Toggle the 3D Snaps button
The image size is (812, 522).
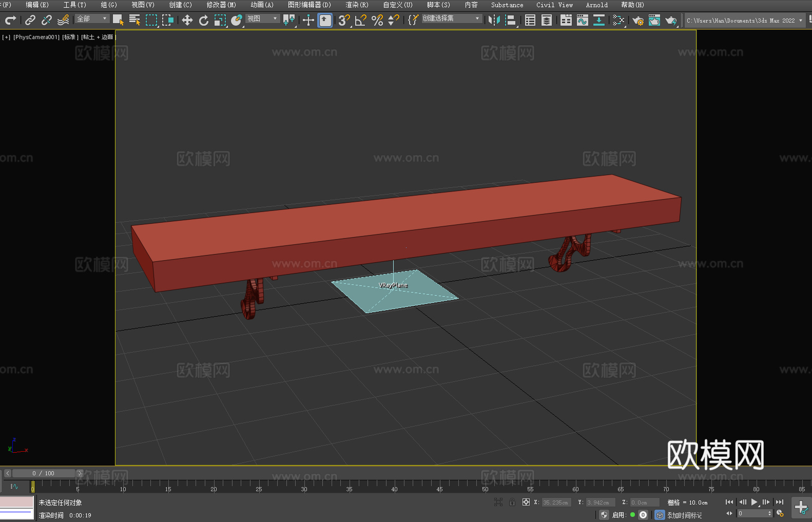point(344,20)
